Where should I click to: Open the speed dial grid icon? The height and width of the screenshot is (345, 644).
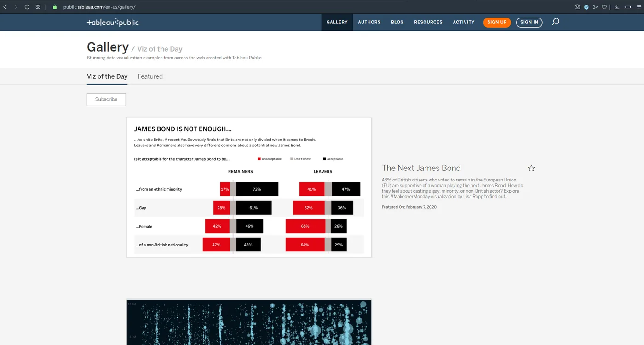38,7
